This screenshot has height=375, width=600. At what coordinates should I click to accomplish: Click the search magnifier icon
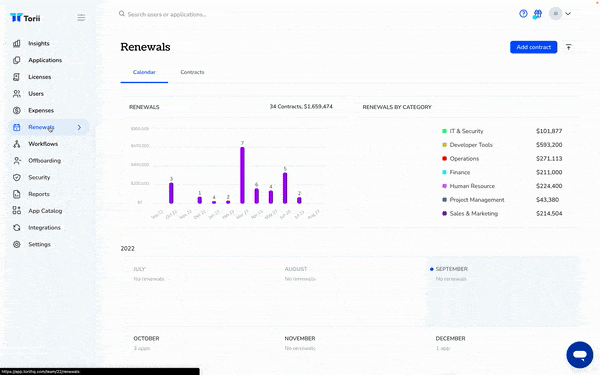pyautogui.click(x=122, y=14)
